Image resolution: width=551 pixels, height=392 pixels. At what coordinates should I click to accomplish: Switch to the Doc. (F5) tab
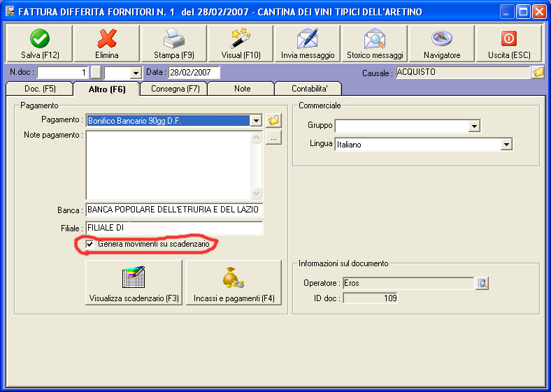pos(40,89)
